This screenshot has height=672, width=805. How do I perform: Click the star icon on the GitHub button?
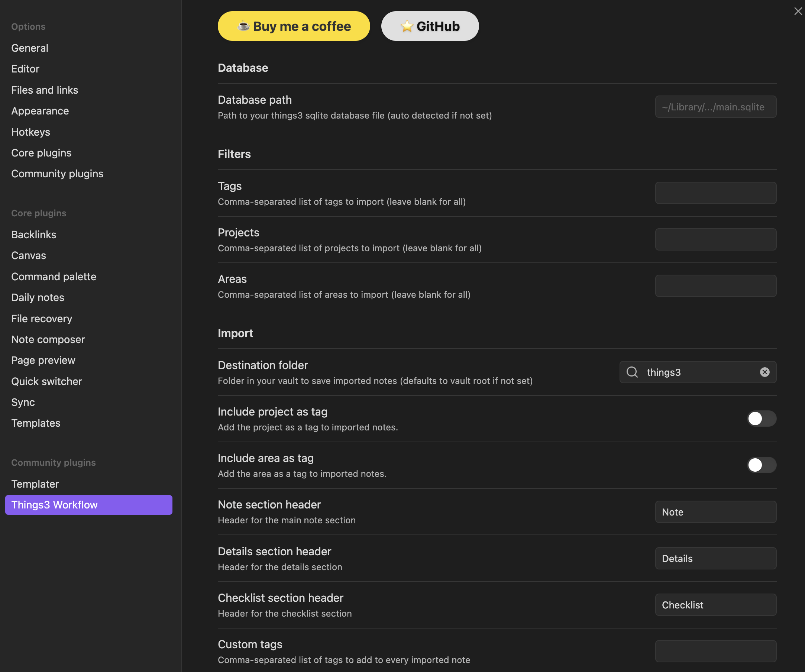click(407, 26)
